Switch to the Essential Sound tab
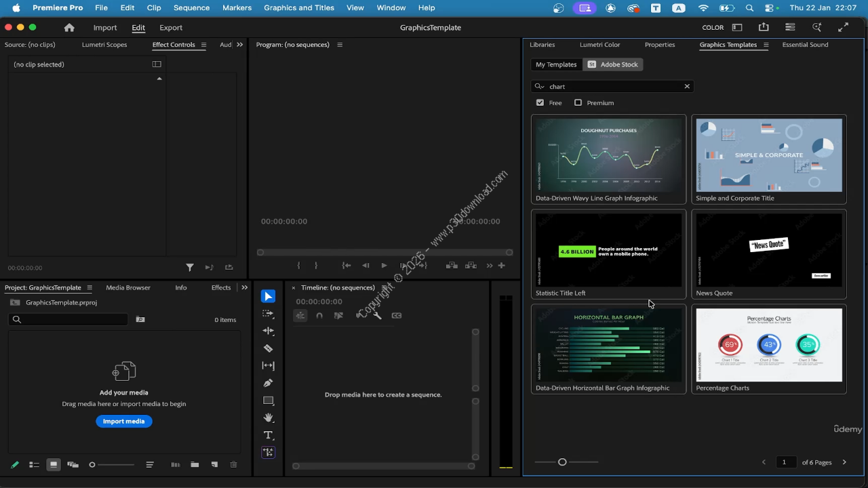The width and height of the screenshot is (868, 488). (x=805, y=45)
